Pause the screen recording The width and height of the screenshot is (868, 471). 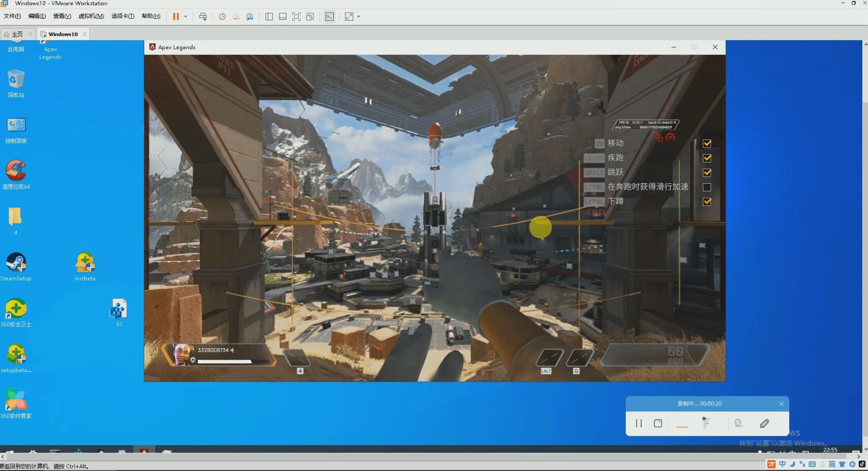[x=638, y=423]
